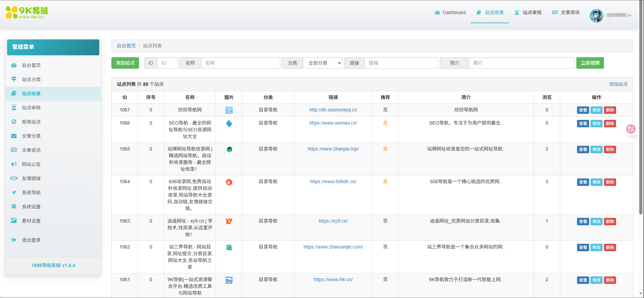This screenshot has height=298, width=644.
Task: Select 站点分类 in the sidebar menu
Action: pyautogui.click(x=53, y=79)
